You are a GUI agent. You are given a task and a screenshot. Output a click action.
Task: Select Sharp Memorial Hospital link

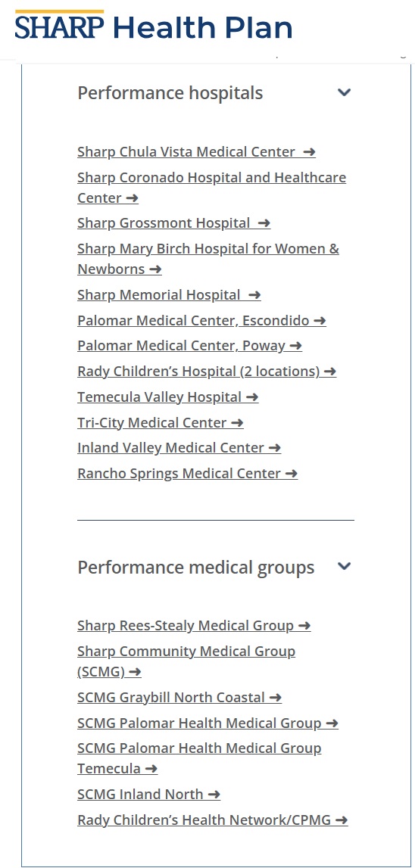(x=169, y=295)
